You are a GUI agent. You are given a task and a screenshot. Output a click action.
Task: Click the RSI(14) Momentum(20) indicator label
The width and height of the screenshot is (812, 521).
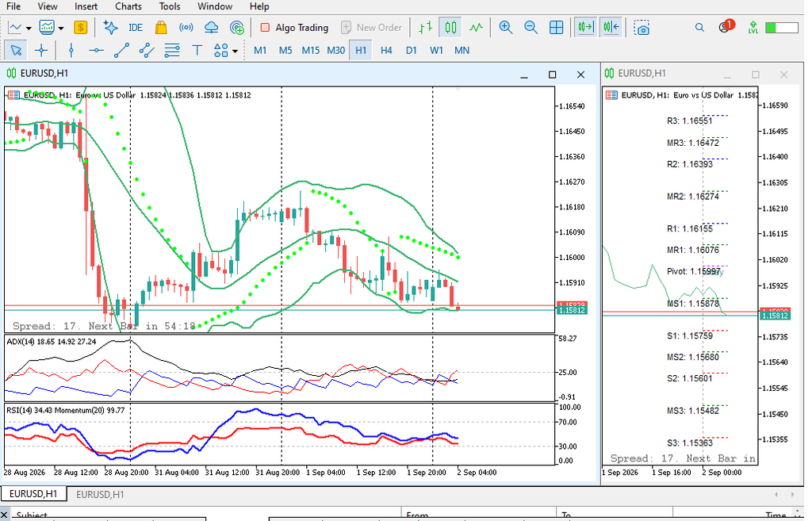(65, 410)
